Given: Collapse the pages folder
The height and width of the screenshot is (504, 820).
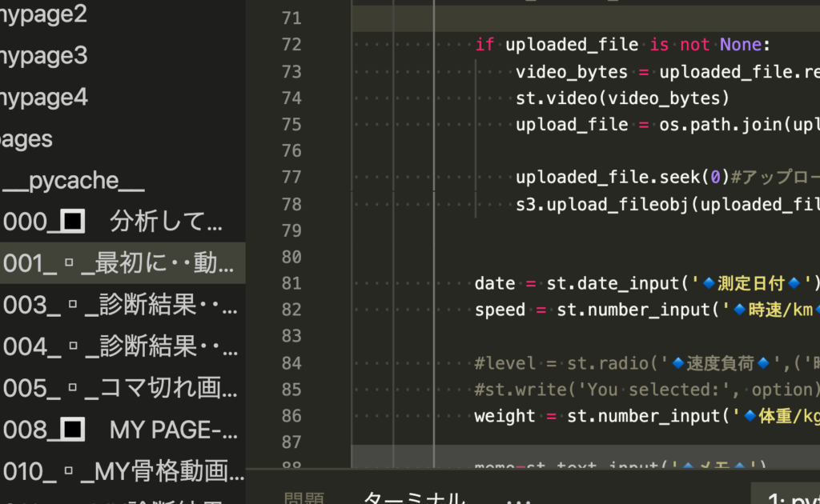Looking at the screenshot, I should click(26, 138).
